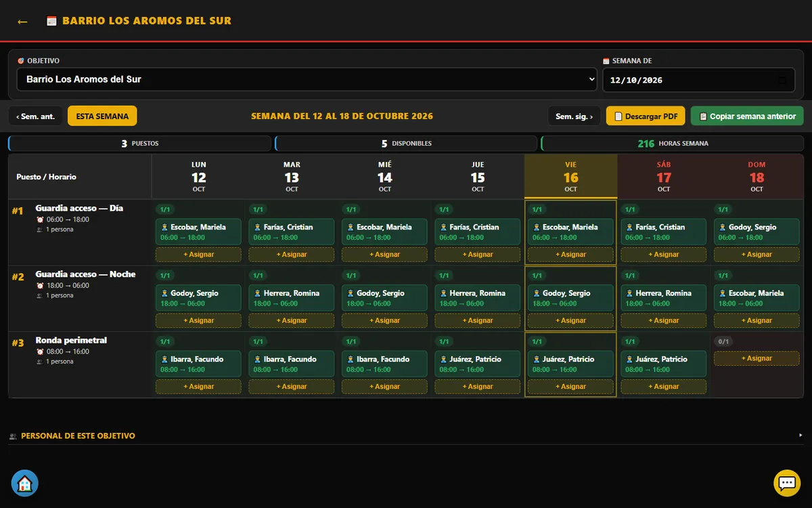Click the 0/1 badge on Sunday Ronda perimetral
Screen dimensions: 812x508
(x=723, y=341)
